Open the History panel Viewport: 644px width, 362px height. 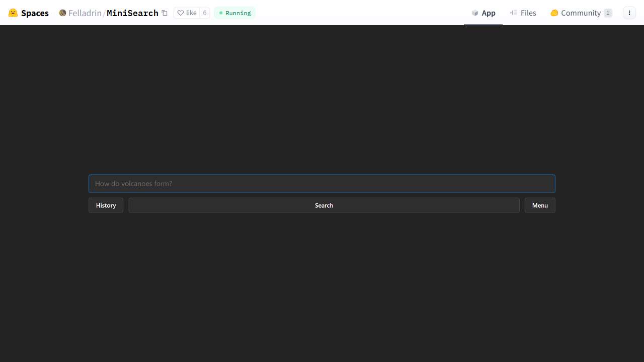point(106,205)
